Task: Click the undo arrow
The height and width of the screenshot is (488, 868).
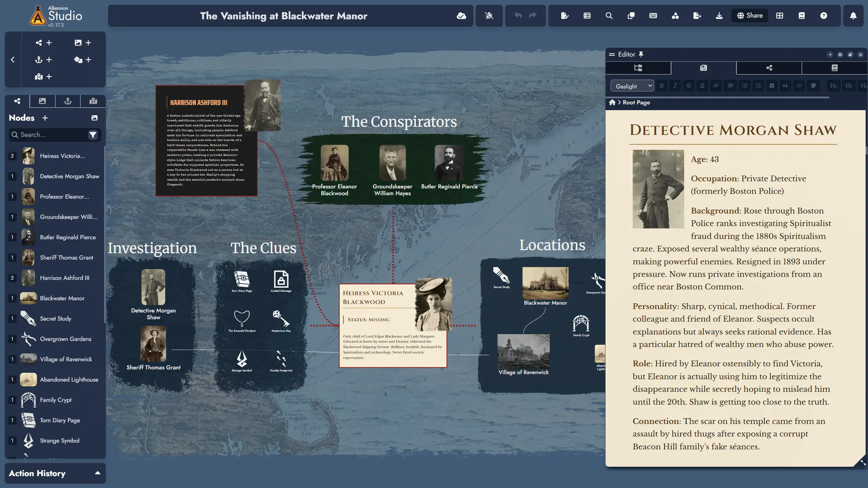Action: pos(518,16)
